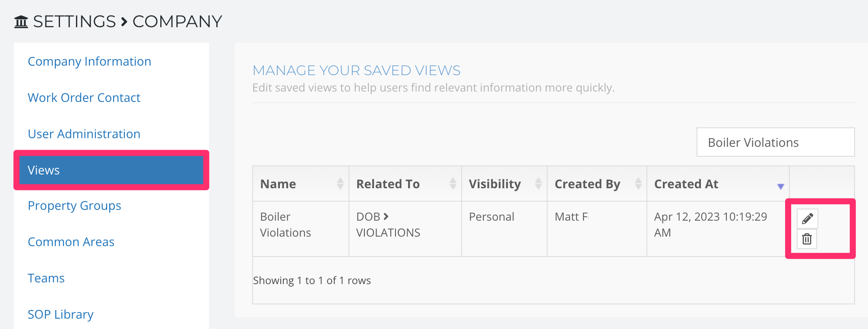Click the search field containing Boiler Violations
This screenshot has width=868, height=329.
[776, 142]
